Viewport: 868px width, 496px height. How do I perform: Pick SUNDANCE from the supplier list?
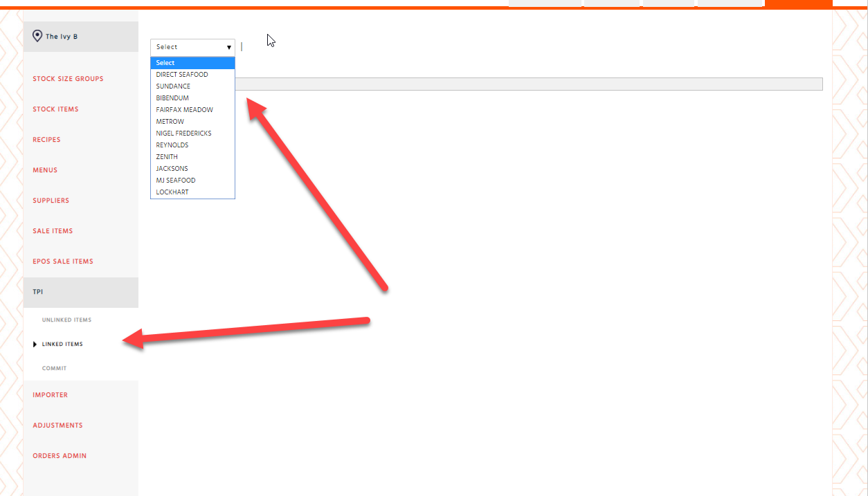[192, 86]
